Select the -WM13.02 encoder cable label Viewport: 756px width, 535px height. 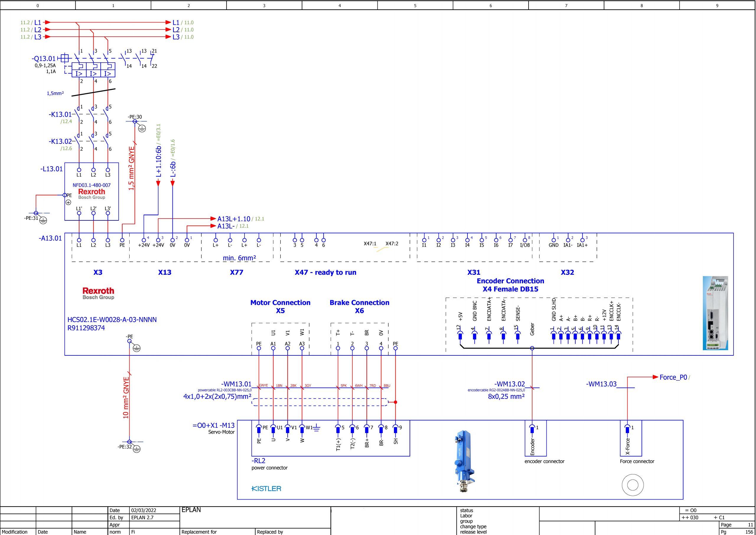[x=510, y=384]
